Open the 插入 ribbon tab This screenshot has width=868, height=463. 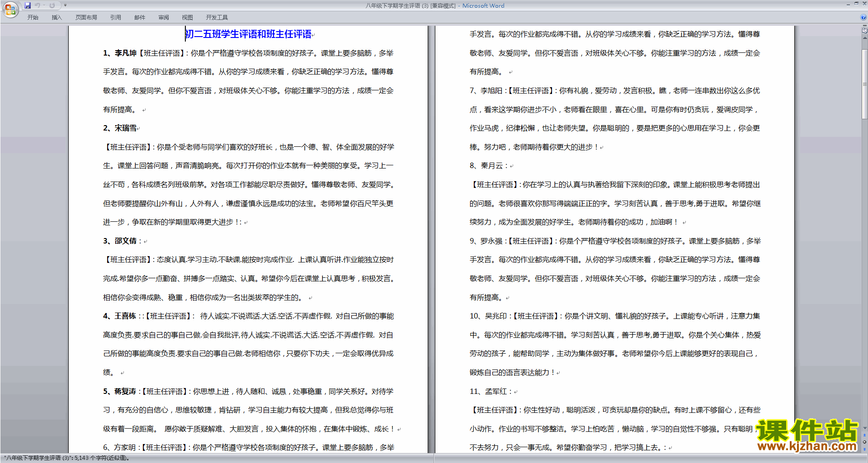57,18
